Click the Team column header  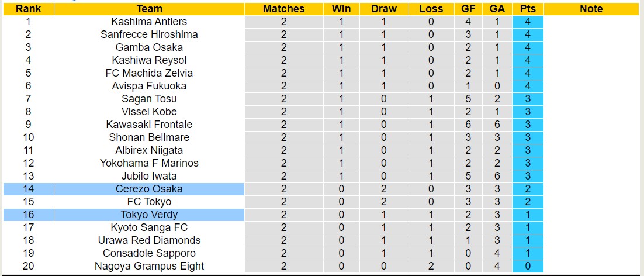[x=149, y=9]
